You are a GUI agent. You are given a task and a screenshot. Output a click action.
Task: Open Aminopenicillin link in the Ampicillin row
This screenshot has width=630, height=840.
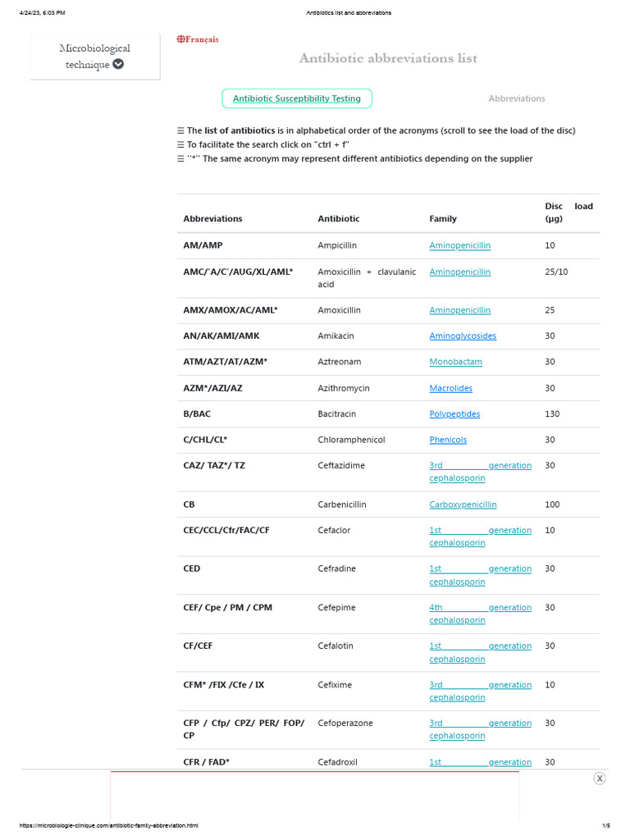pyautogui.click(x=460, y=245)
